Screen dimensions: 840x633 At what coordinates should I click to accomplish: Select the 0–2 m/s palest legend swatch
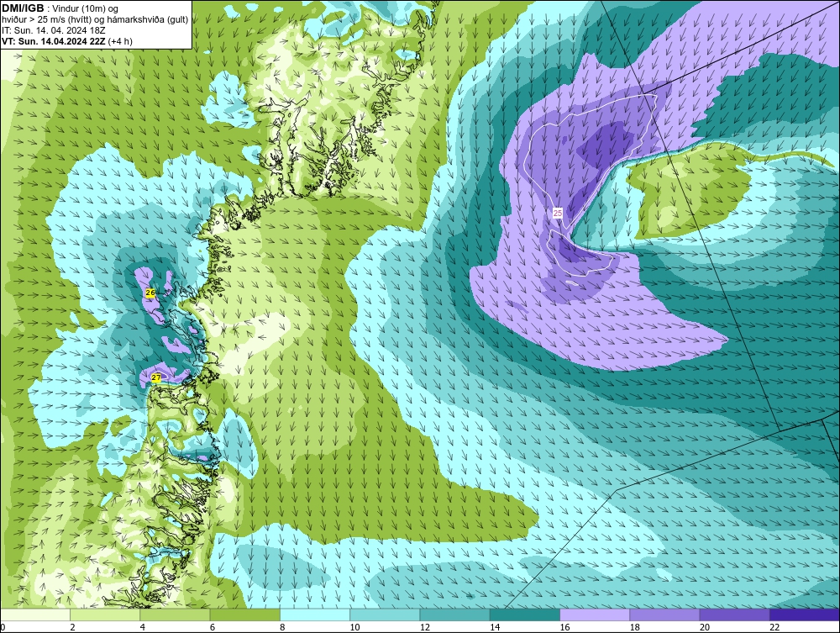[34, 615]
